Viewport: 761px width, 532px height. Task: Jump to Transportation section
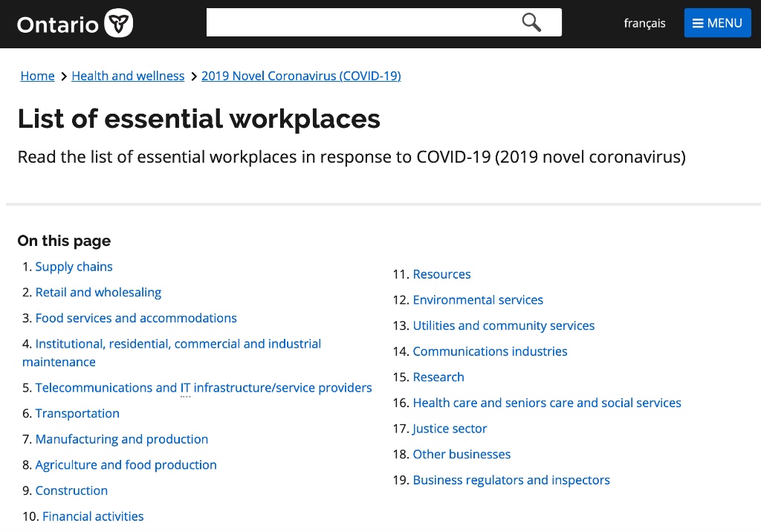click(x=77, y=414)
